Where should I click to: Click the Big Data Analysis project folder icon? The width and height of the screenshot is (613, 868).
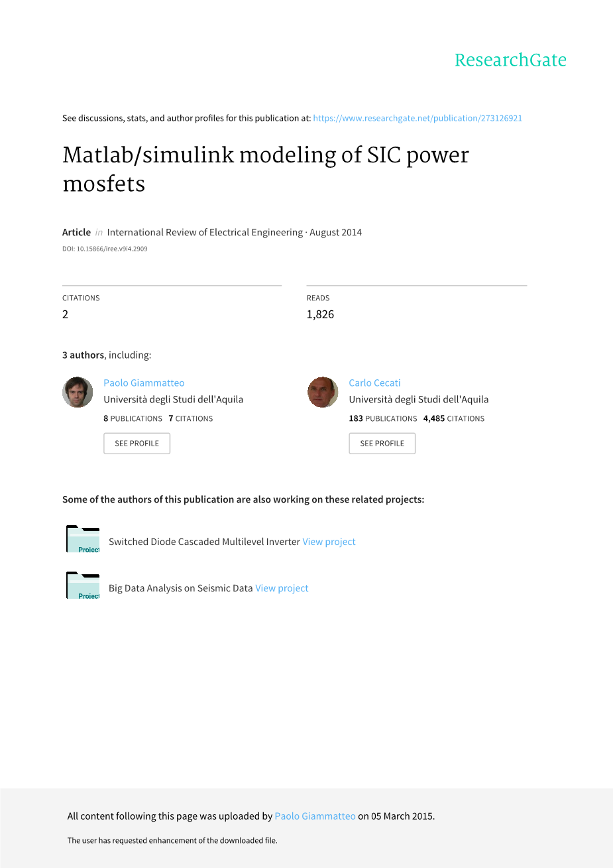point(83,586)
